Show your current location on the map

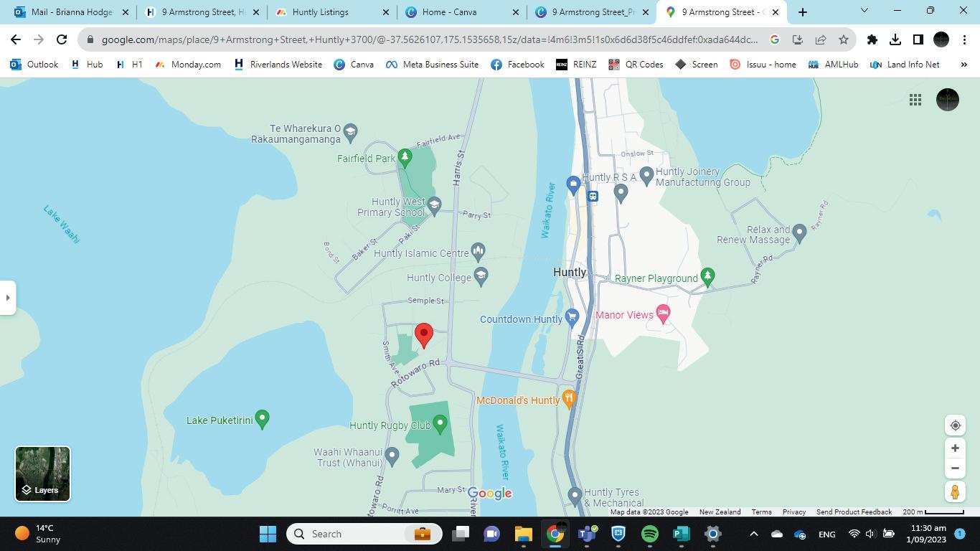955,425
